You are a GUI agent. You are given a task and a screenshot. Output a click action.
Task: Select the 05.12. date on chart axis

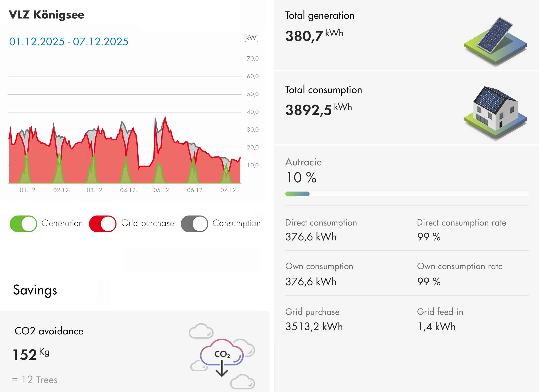click(162, 190)
